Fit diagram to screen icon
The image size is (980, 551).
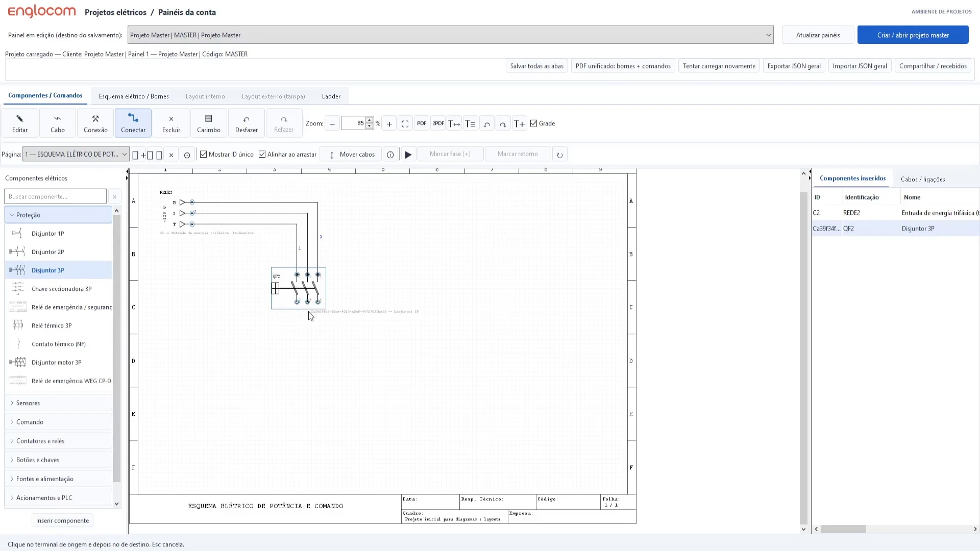405,123
